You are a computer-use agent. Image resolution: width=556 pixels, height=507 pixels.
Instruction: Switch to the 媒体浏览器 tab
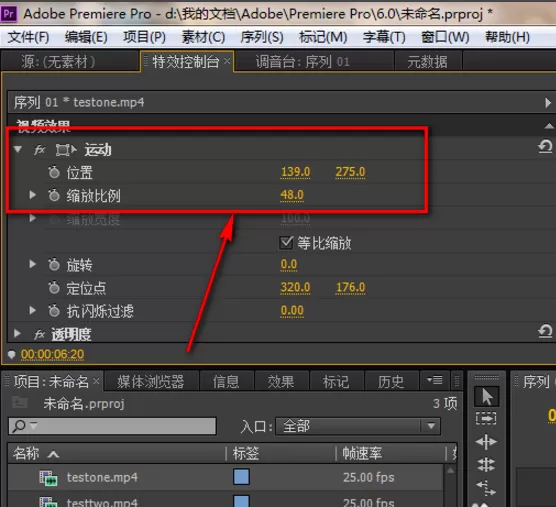tap(151, 382)
